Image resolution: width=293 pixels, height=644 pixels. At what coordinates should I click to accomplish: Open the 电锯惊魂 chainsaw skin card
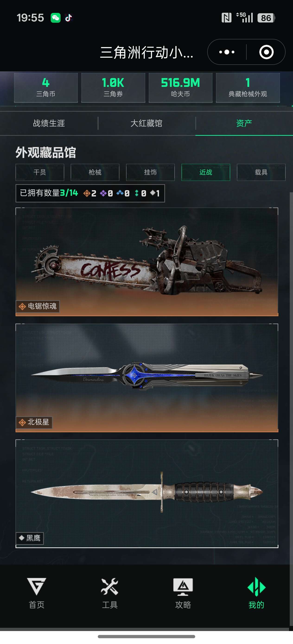pos(147,262)
